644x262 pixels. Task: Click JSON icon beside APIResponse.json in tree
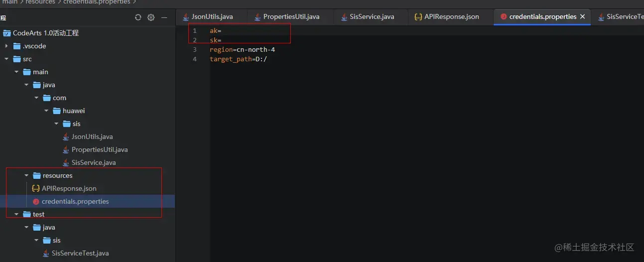(x=36, y=189)
